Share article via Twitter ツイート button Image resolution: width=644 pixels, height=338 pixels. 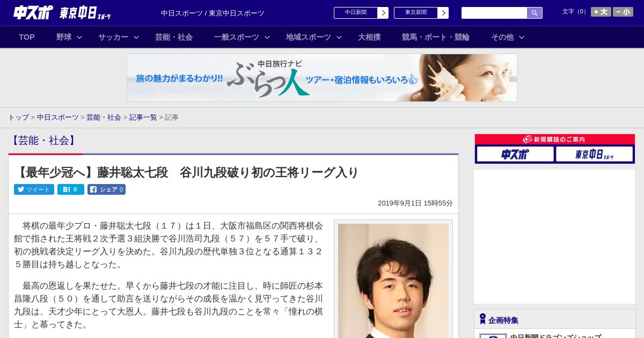click(34, 189)
